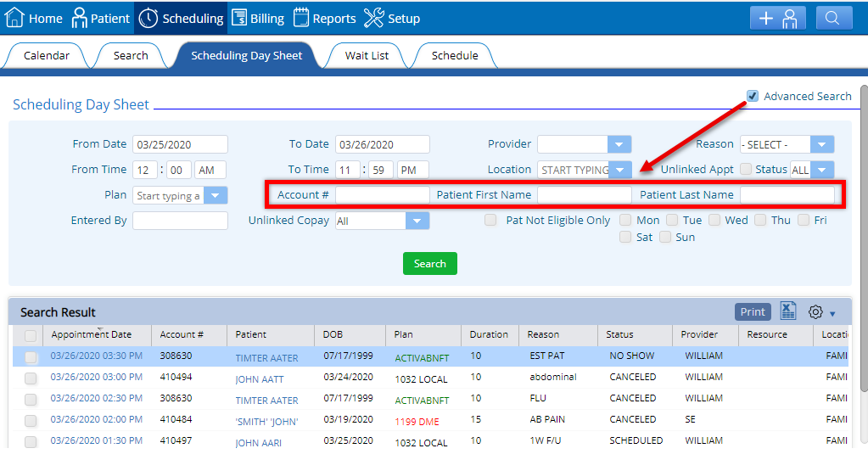Switch to the Search tab
The image size is (868, 454).
[x=131, y=55]
